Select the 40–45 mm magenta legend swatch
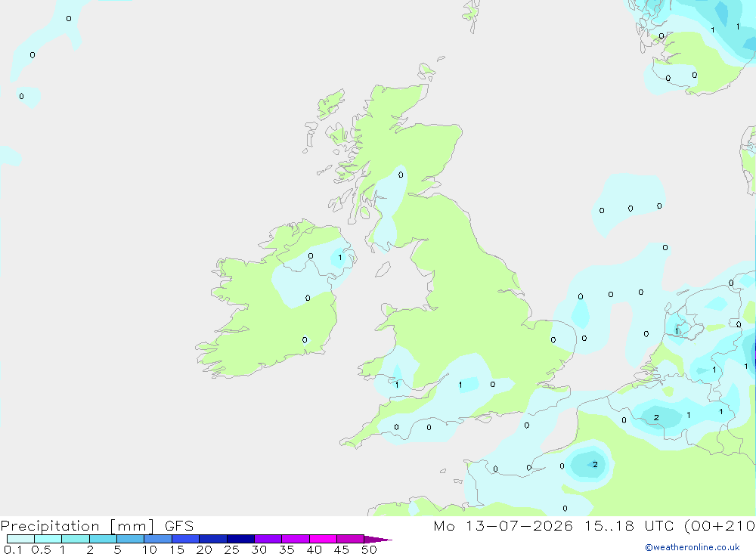Viewport: 756px width, 554px height. (x=323, y=539)
